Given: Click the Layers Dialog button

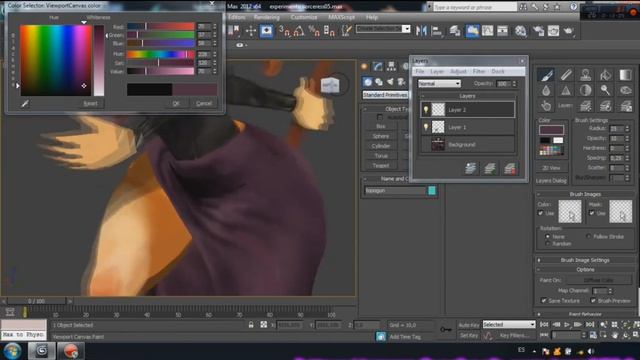Looking at the screenshot, I should [x=551, y=180].
